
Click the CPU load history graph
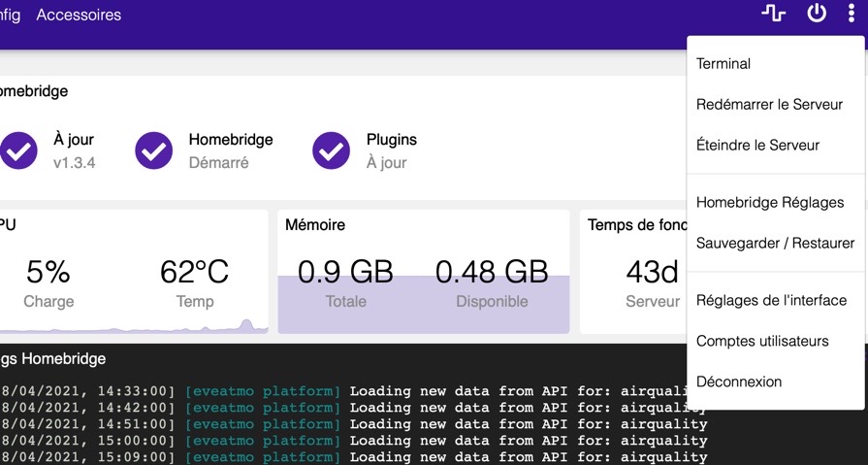click(134, 327)
